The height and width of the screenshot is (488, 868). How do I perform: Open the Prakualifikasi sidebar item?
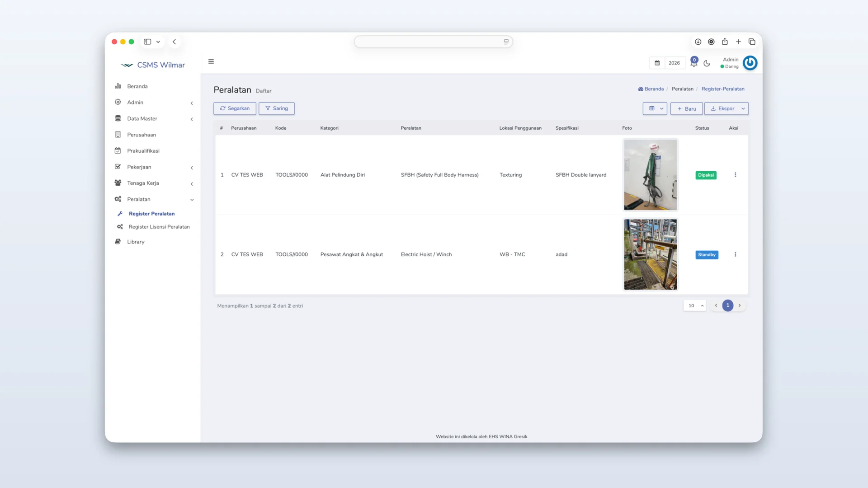[x=143, y=151]
